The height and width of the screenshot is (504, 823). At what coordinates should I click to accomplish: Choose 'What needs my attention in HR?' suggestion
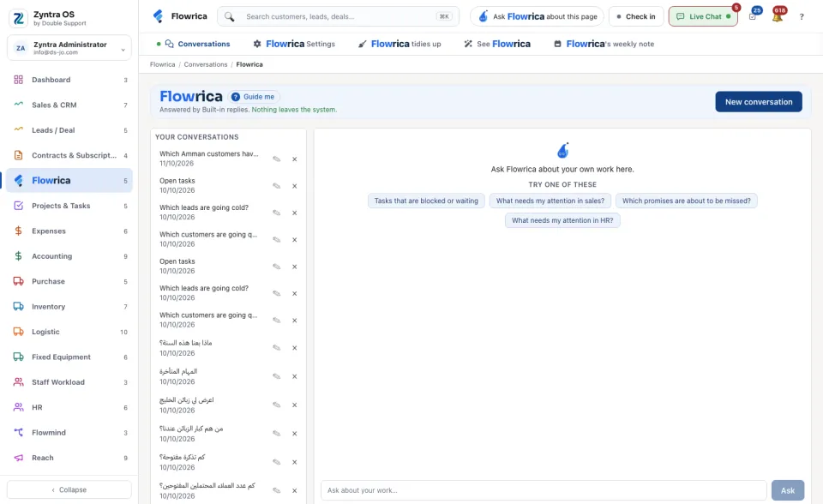(562, 220)
